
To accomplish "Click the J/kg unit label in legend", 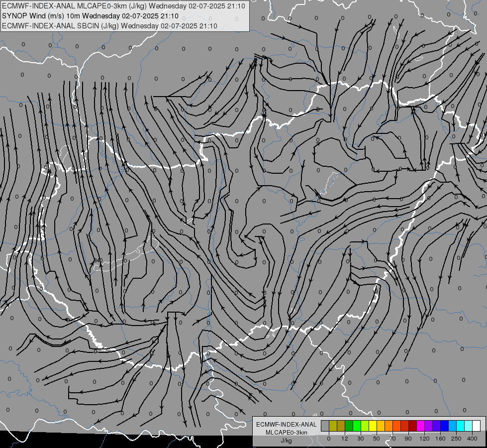I will click(286, 441).
